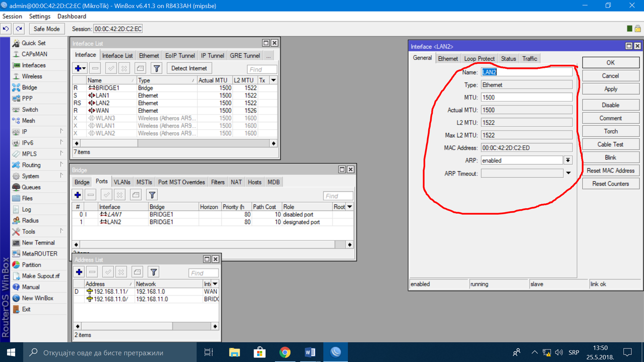Click the add (plus) button in Bridge Ports

pos(78,195)
